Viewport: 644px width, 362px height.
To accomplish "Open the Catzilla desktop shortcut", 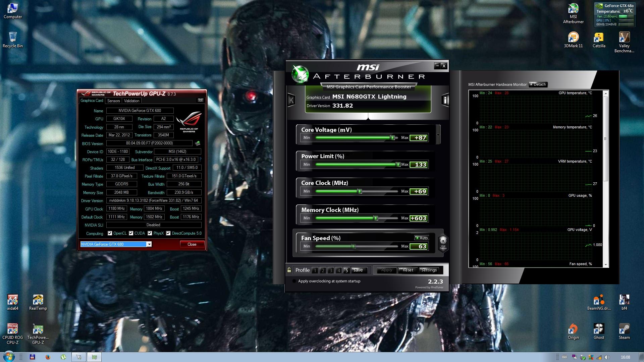I will pos(599,40).
